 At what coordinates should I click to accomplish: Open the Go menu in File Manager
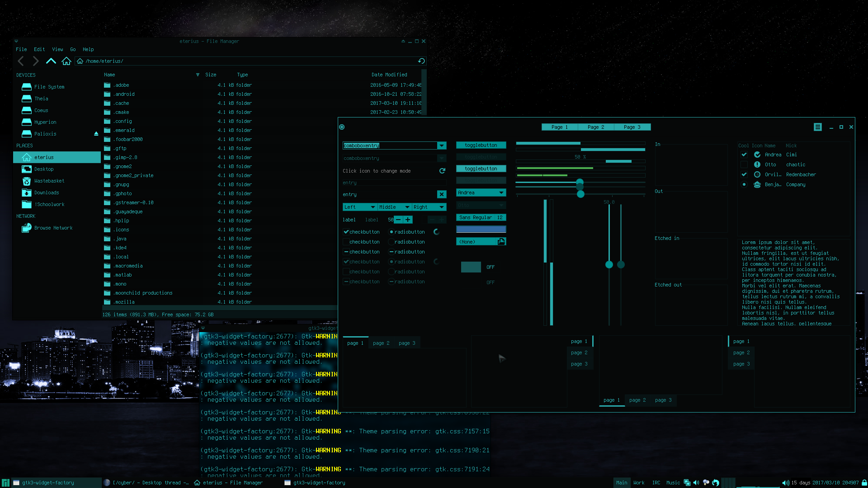(x=73, y=49)
